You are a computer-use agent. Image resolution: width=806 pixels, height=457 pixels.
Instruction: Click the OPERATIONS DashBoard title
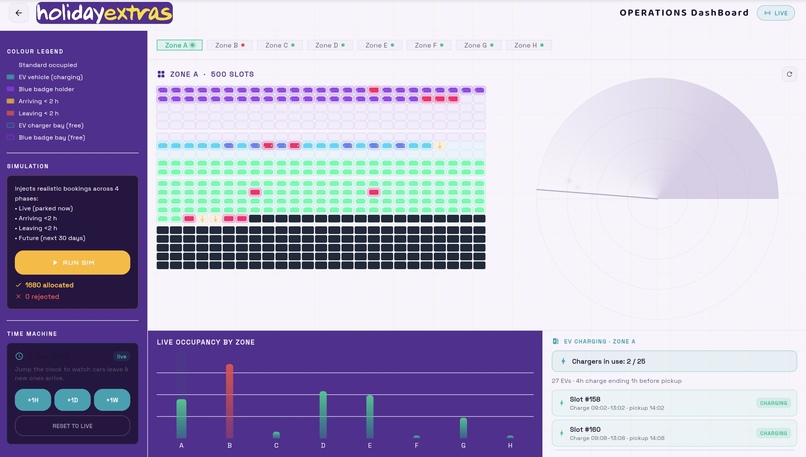(684, 13)
